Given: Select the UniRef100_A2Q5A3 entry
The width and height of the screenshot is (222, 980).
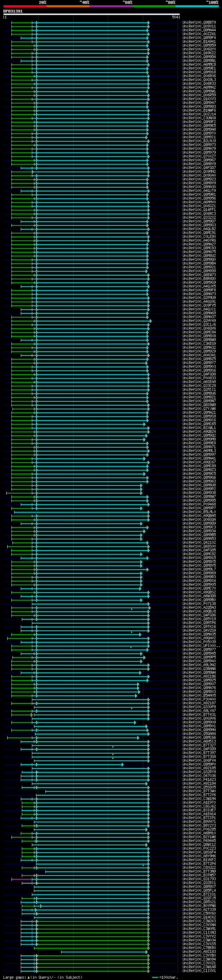Looking at the screenshot, I should (x=199, y=608).
